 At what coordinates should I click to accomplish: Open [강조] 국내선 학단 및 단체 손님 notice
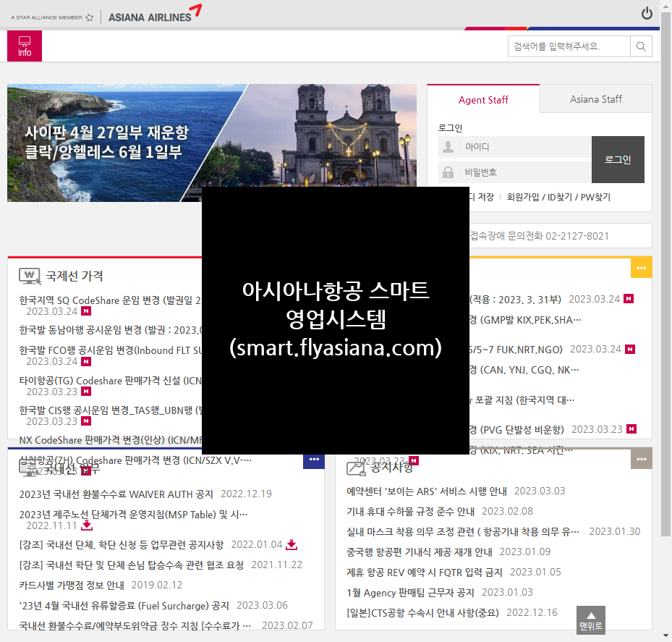(132, 565)
